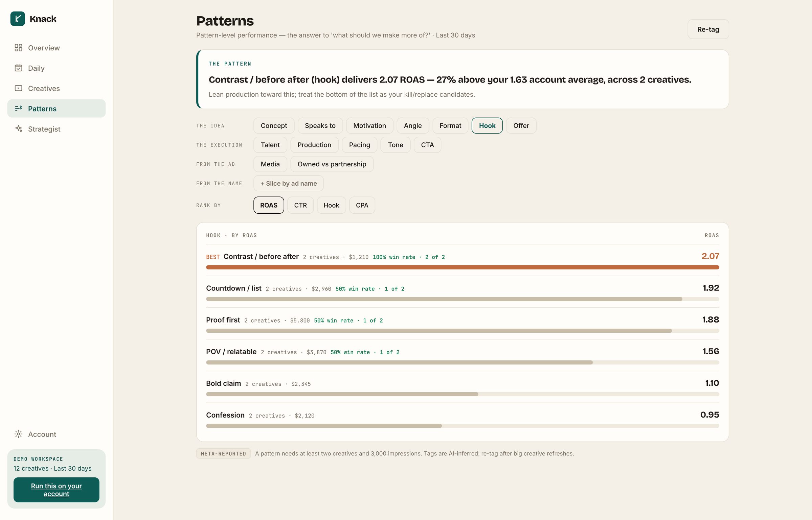Select the Media chip

tap(270, 164)
